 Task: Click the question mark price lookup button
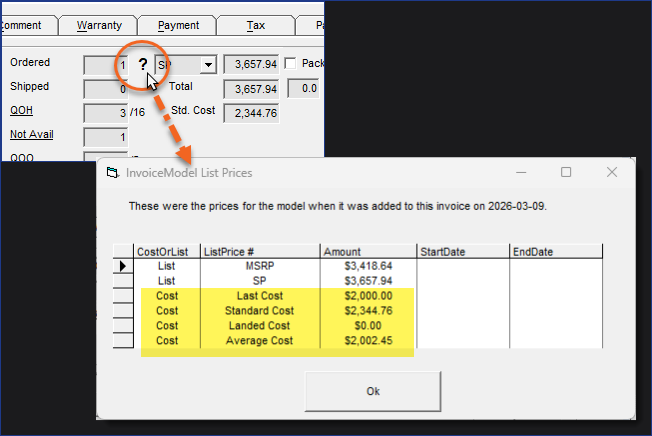[143, 64]
